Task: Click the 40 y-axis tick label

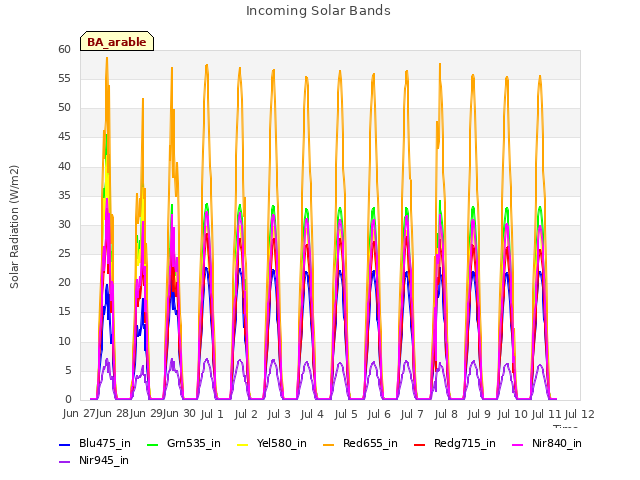Action: pos(64,166)
